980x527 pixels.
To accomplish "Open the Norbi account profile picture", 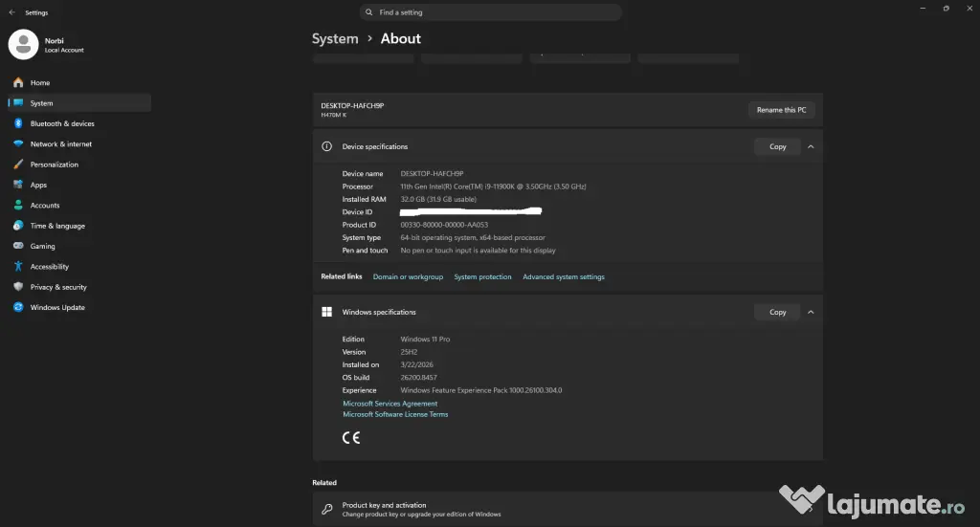I will click(23, 44).
